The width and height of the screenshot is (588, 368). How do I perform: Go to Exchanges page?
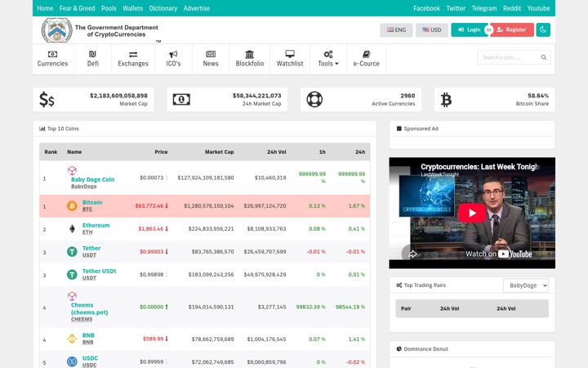[x=133, y=59]
